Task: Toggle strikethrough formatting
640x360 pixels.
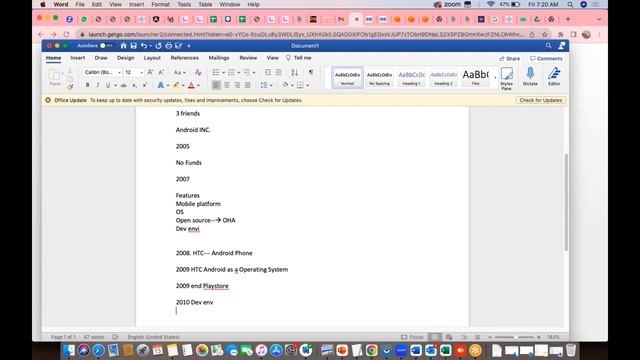Action: [x=123, y=85]
